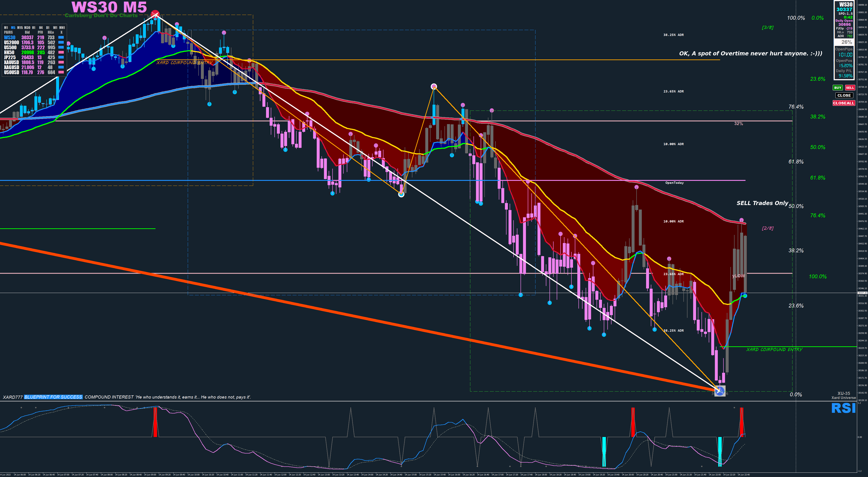Open the XAUUSD pair from the list

click(12, 62)
